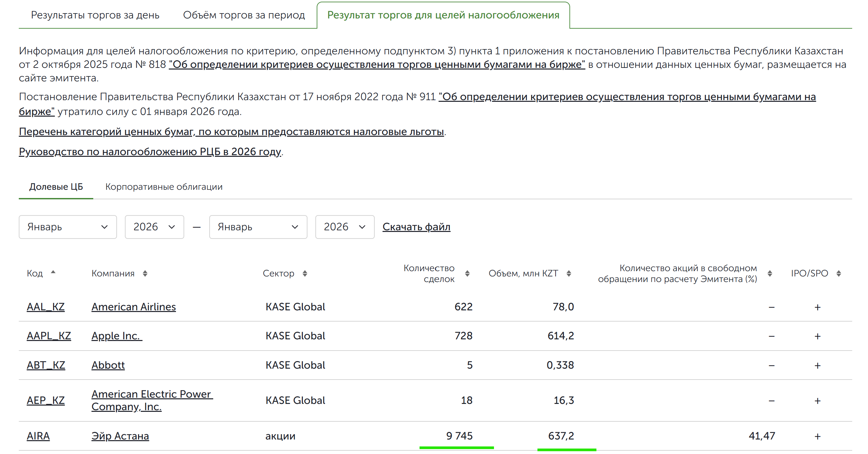Open the end month Январь dropdown
Image resolution: width=868 pixels, height=454 pixels.
(x=258, y=227)
